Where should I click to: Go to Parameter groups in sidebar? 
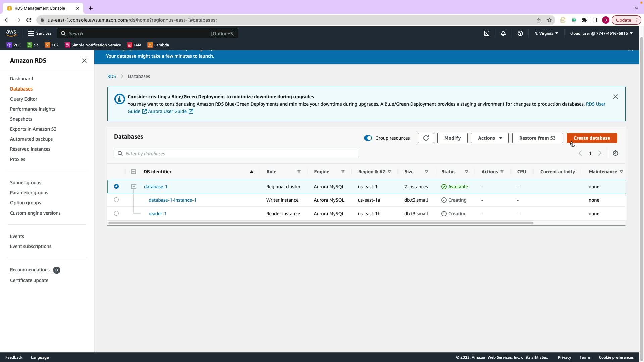click(29, 193)
